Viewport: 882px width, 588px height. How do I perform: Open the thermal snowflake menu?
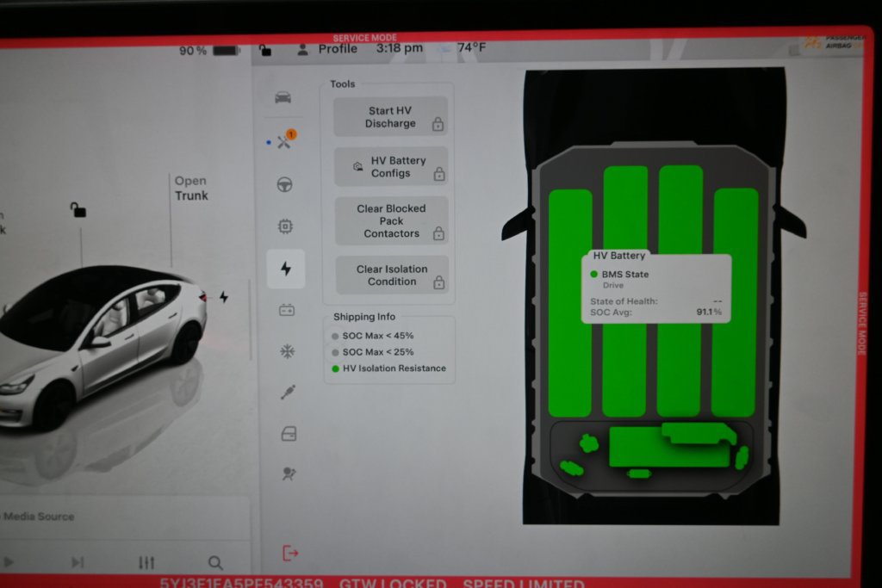tap(288, 351)
